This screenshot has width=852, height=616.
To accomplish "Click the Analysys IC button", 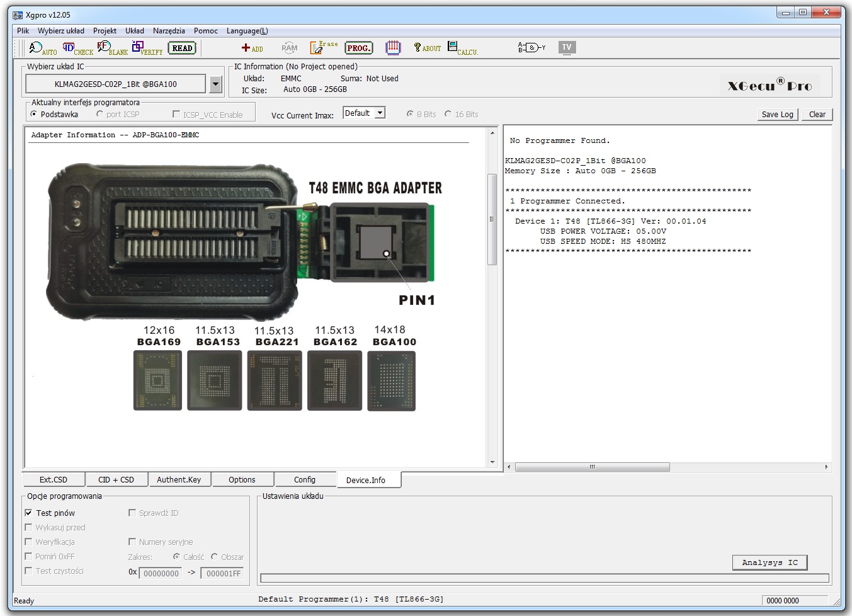I will [x=770, y=562].
